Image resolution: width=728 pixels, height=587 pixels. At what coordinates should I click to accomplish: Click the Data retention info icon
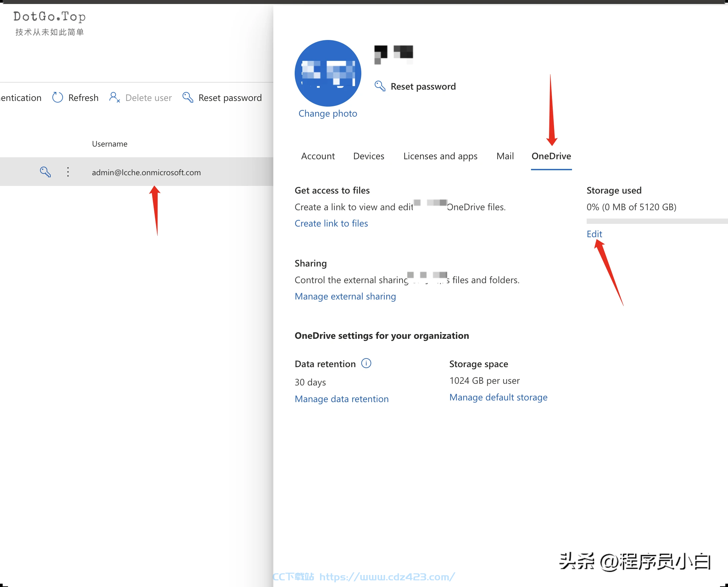(366, 363)
